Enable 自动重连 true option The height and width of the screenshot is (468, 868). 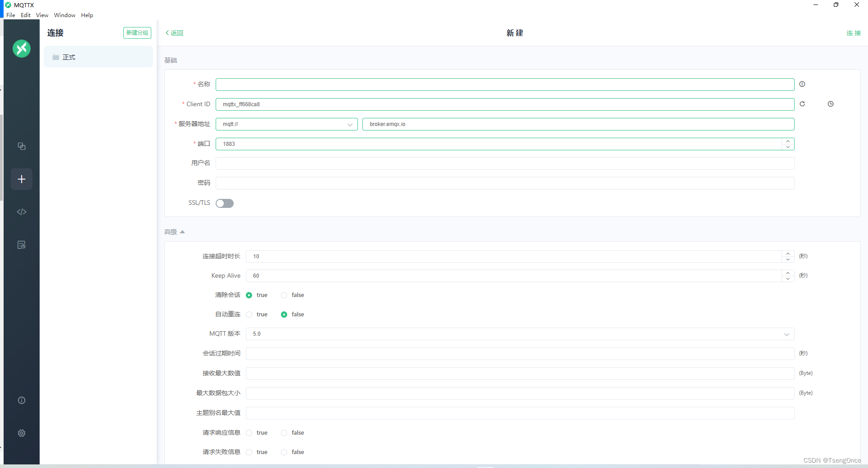point(249,314)
